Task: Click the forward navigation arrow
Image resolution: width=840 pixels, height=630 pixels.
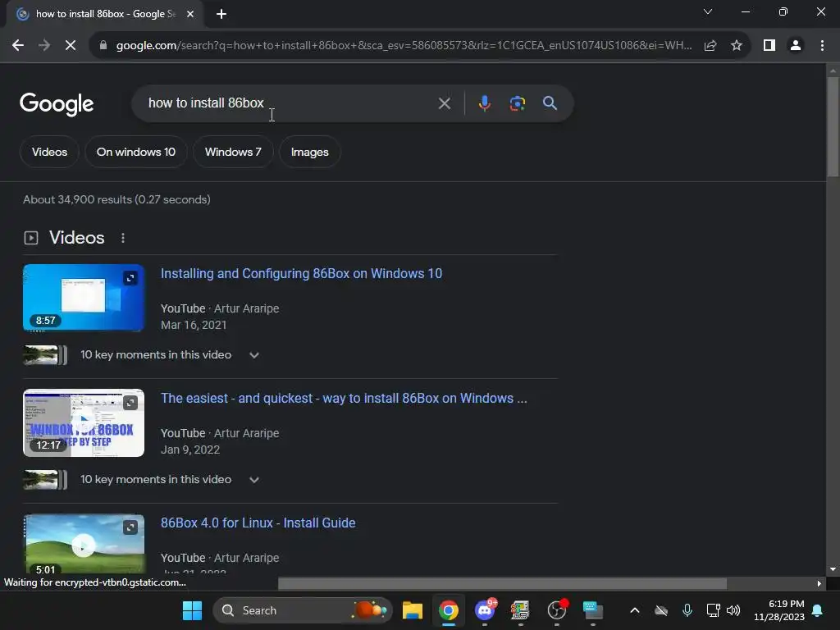Action: (44, 46)
